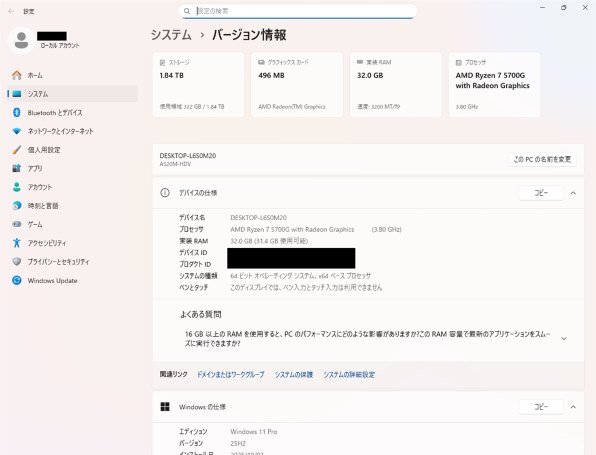Copy the Windows specifications

pyautogui.click(x=541, y=407)
